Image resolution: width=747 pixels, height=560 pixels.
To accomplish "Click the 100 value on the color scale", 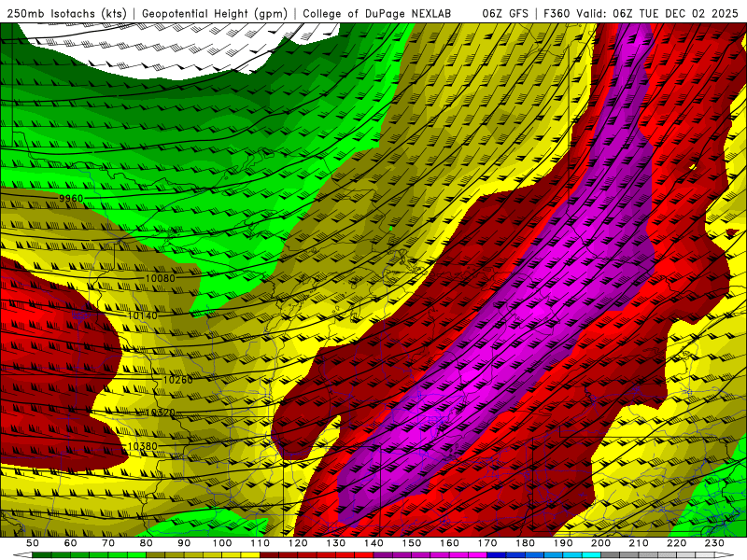I will (222, 543).
